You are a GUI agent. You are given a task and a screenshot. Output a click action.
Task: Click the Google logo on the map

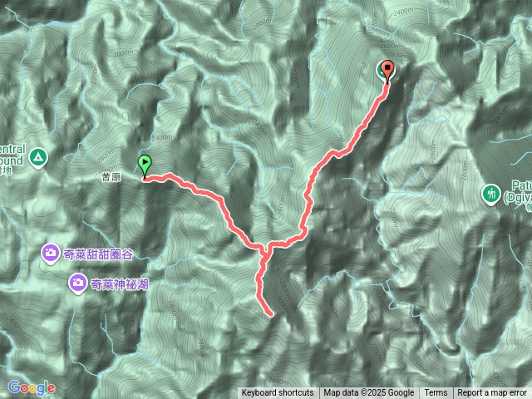tap(32, 387)
